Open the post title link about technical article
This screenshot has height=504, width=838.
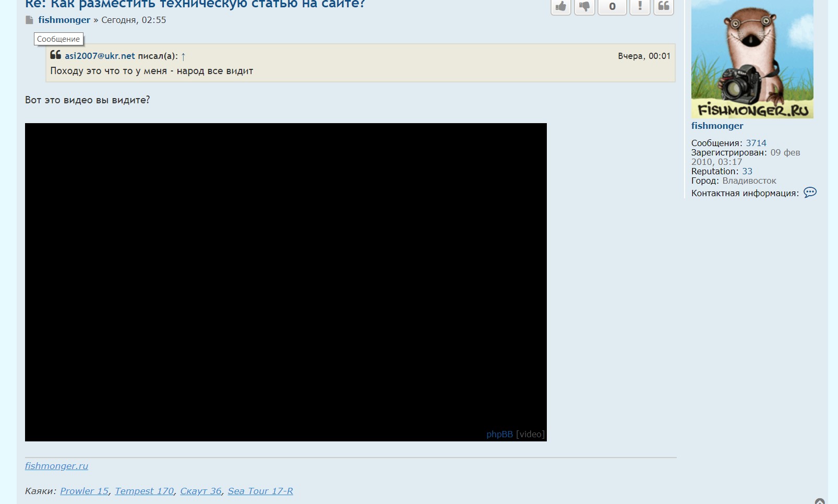coord(195,4)
